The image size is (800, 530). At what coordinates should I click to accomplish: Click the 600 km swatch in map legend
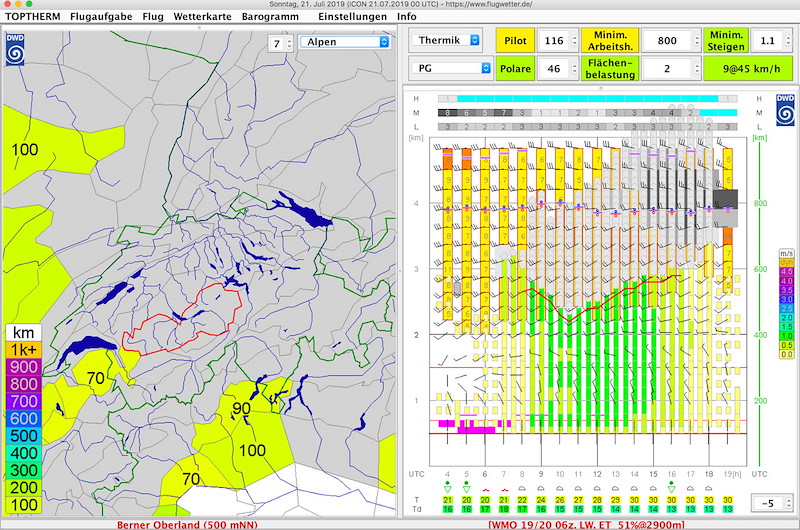point(24,417)
